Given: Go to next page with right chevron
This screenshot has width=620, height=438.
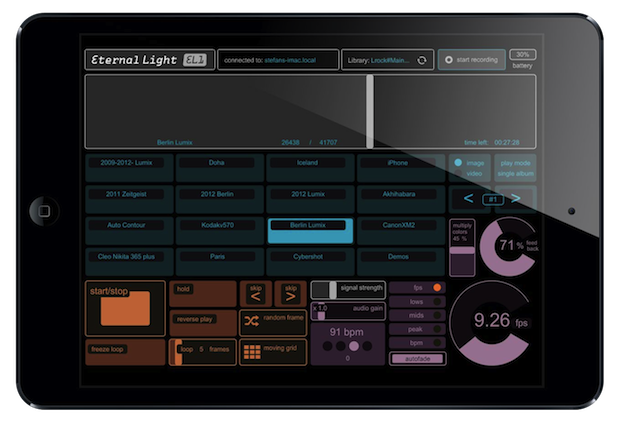Looking at the screenshot, I should click(516, 198).
